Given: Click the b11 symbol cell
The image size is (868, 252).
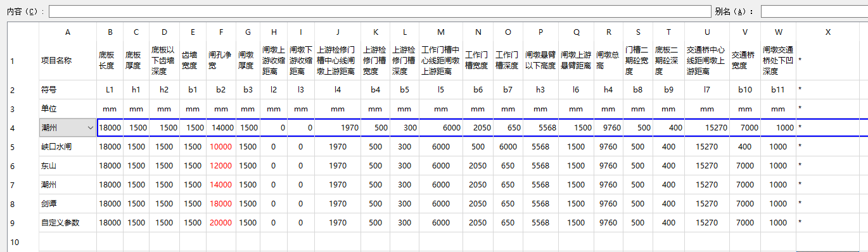Looking at the screenshot, I should click(x=778, y=90).
